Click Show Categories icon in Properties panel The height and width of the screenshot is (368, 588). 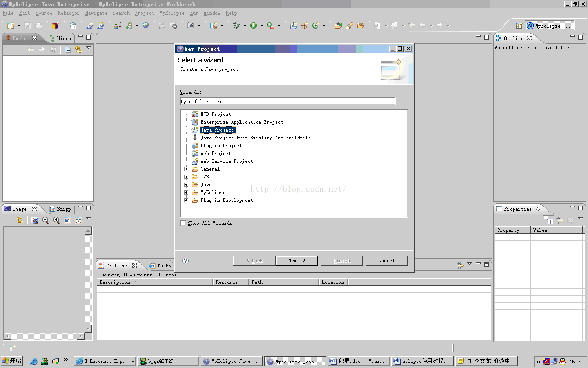(x=549, y=220)
